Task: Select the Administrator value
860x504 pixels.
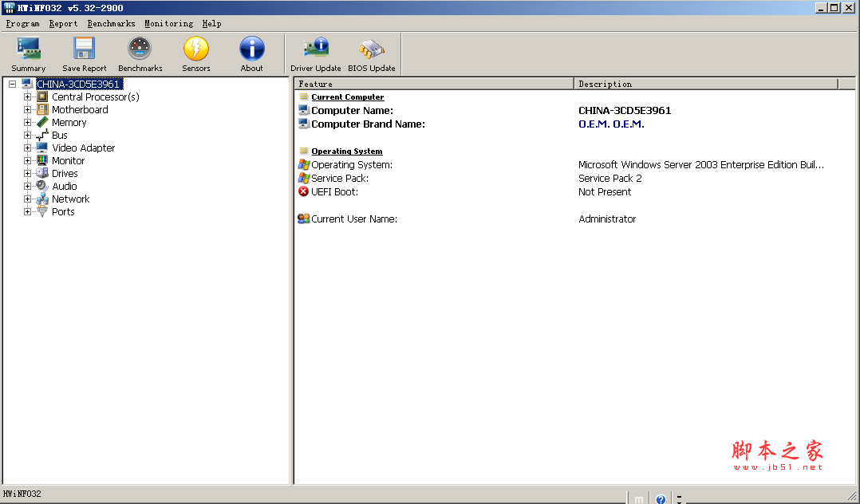Action: [x=607, y=219]
